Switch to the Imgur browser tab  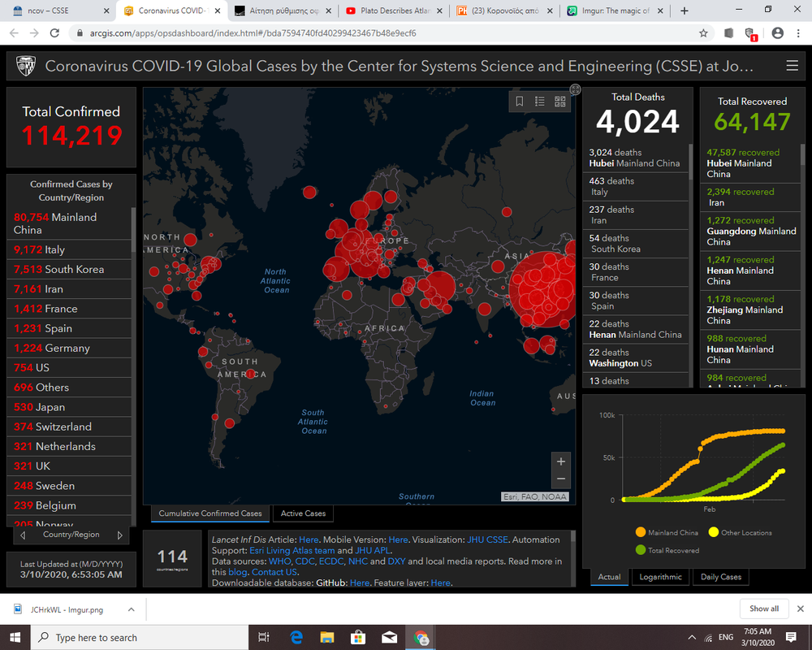tap(615, 11)
